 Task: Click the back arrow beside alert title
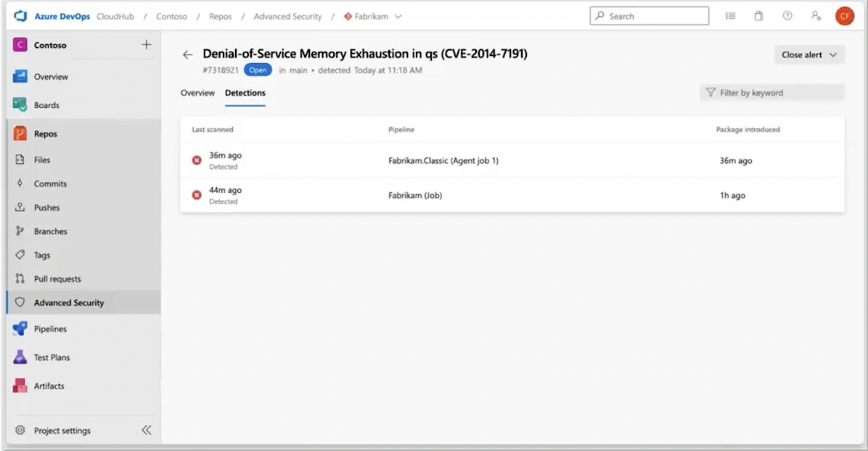click(188, 54)
